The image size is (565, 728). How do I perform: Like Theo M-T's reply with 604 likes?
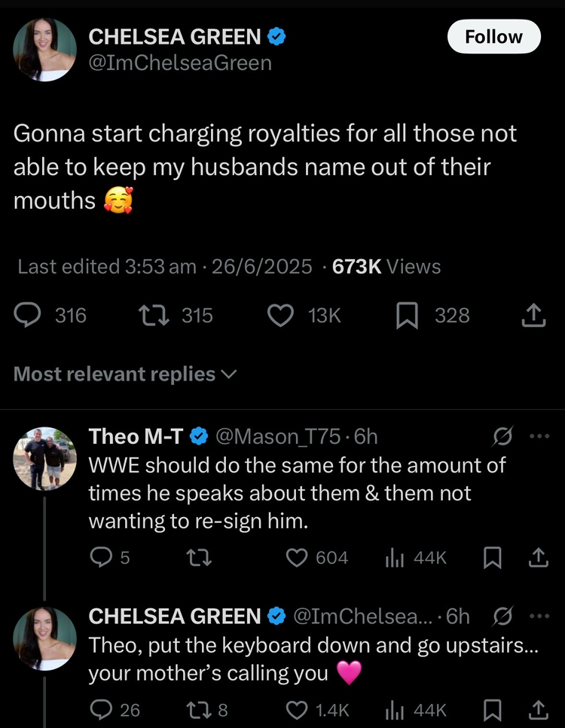click(x=299, y=558)
